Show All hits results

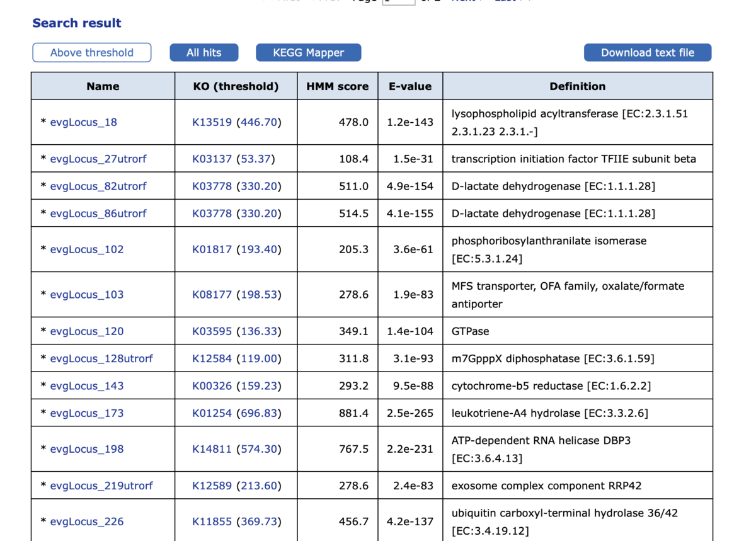[204, 52]
